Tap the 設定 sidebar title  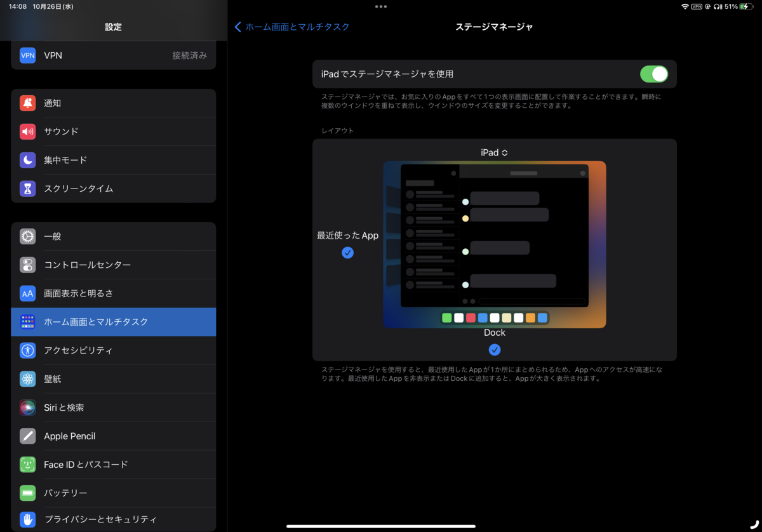coord(114,27)
